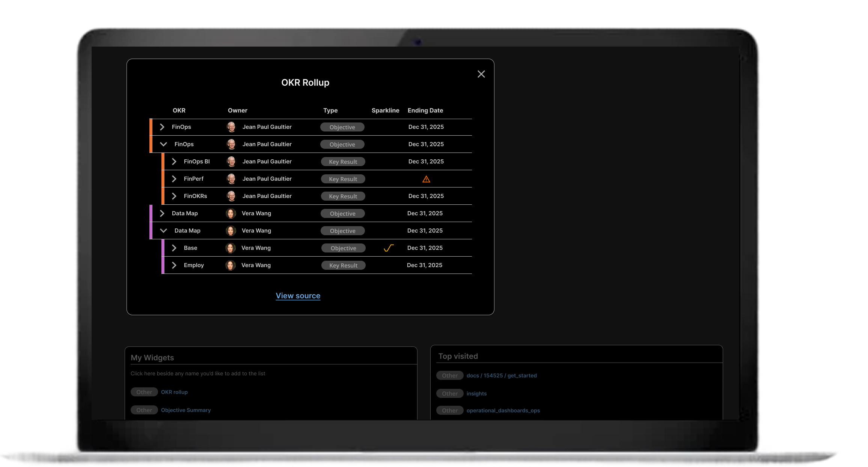The height and width of the screenshot is (467, 868).
Task: Open the insights top visited link
Action: pyautogui.click(x=476, y=393)
